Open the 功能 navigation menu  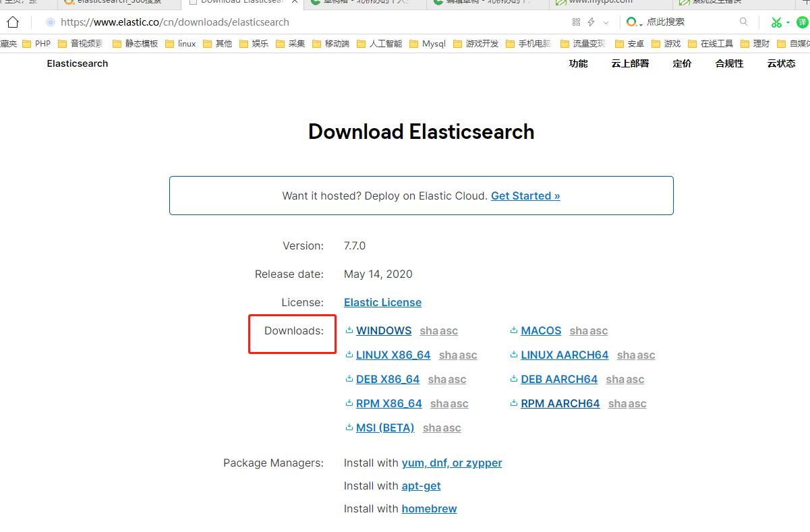(579, 63)
